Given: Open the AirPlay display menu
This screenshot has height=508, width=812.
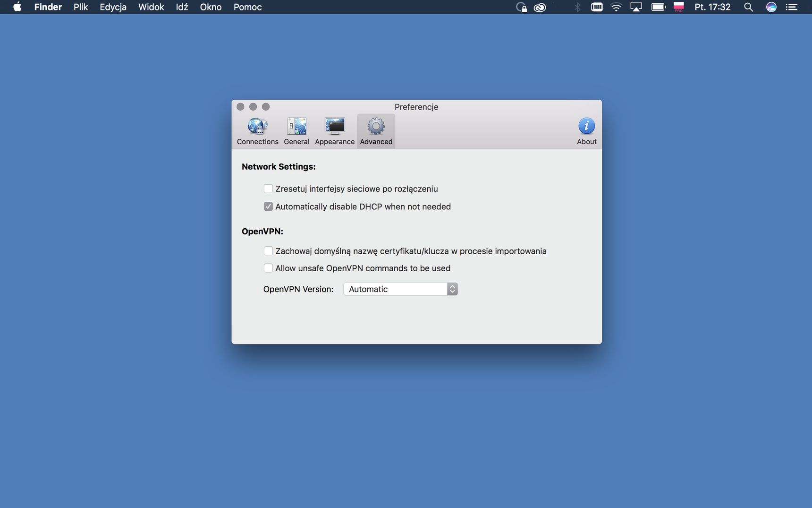Looking at the screenshot, I should coord(636,7).
